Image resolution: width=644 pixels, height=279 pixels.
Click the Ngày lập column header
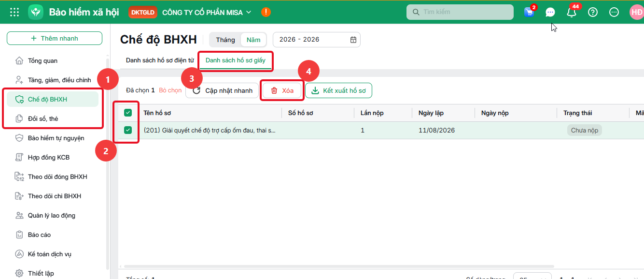coord(431,113)
